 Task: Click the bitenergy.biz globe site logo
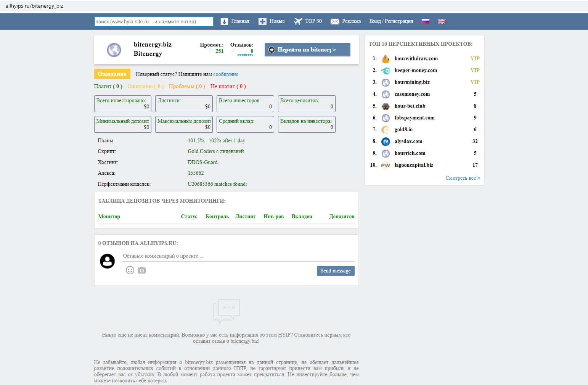[114, 50]
